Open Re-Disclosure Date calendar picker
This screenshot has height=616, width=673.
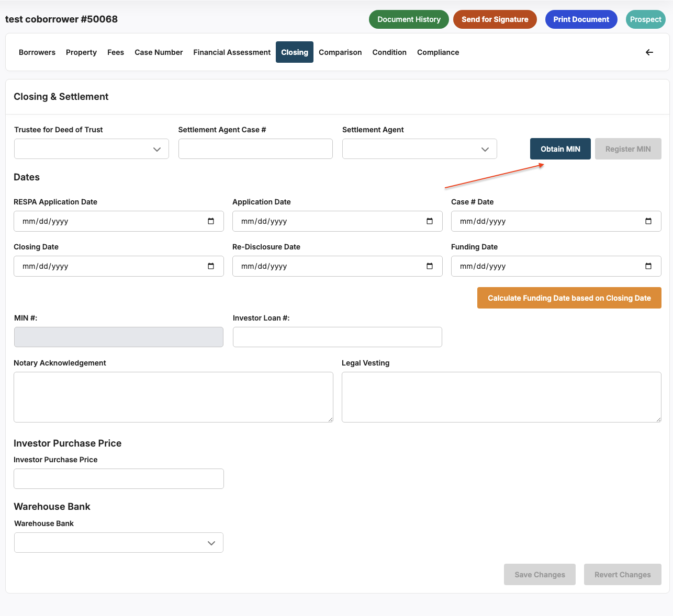pyautogui.click(x=430, y=266)
